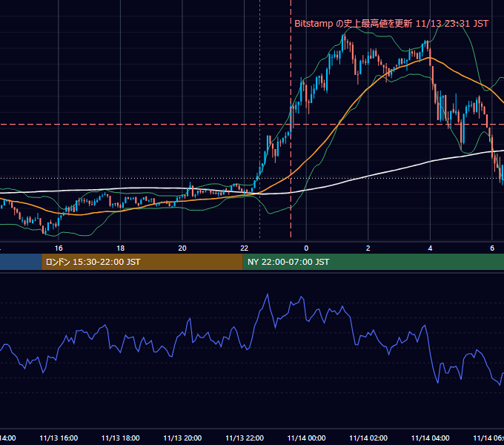Select the London 15:30-22:00 JST session bar

click(142, 262)
